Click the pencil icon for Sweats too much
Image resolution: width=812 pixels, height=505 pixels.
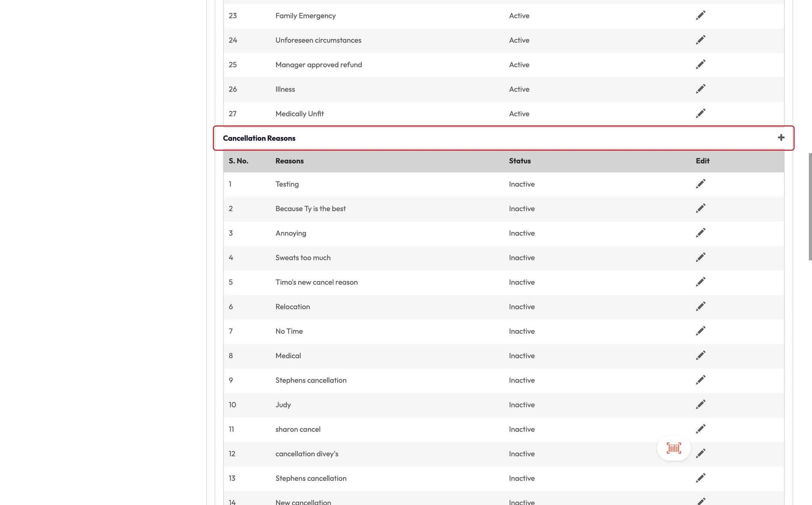[700, 258]
